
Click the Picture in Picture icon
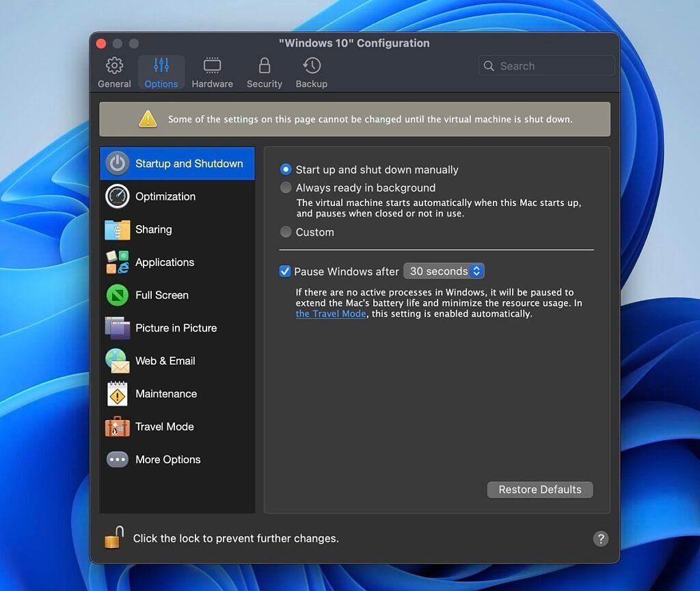point(117,328)
